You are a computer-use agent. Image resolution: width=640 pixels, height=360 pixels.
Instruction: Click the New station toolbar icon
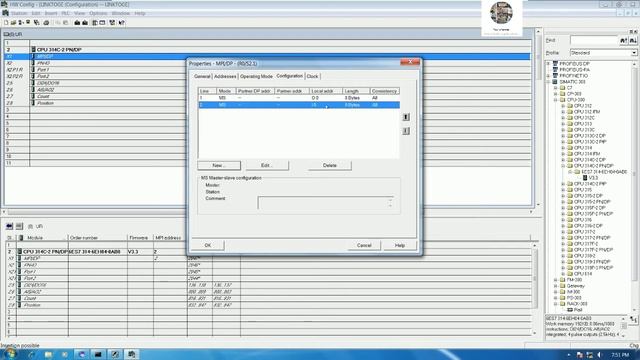pyautogui.click(x=6, y=23)
